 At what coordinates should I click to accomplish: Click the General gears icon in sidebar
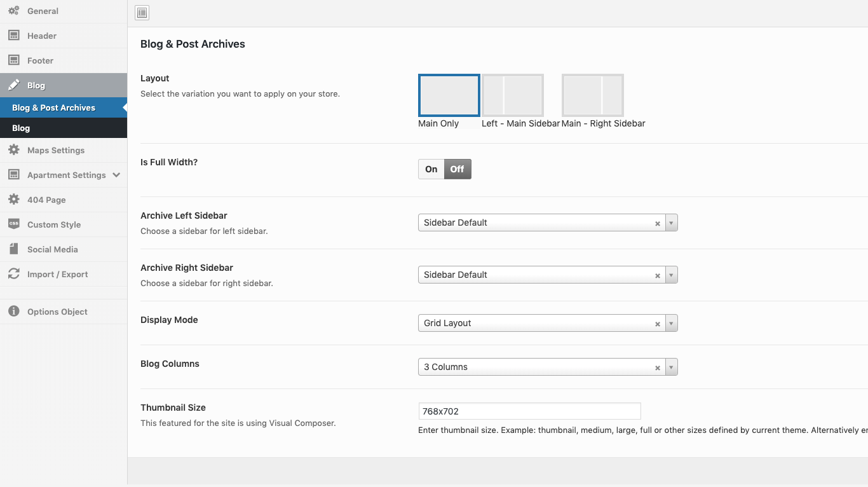pos(13,11)
